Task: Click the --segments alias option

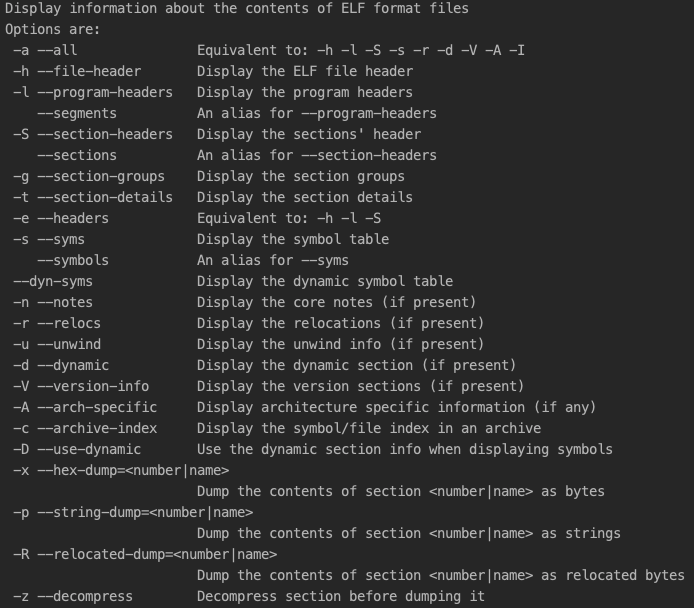Action: [77, 114]
